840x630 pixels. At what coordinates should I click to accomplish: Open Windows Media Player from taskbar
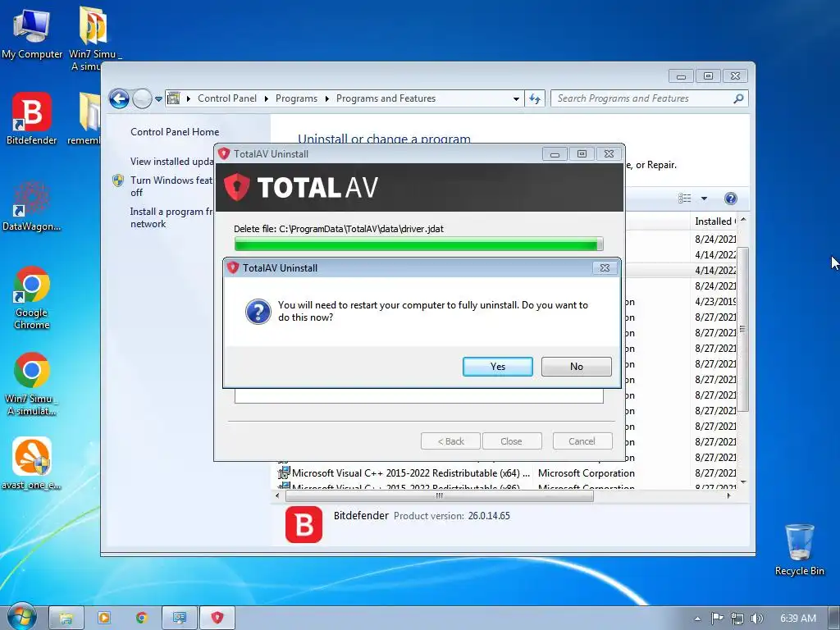point(104,619)
